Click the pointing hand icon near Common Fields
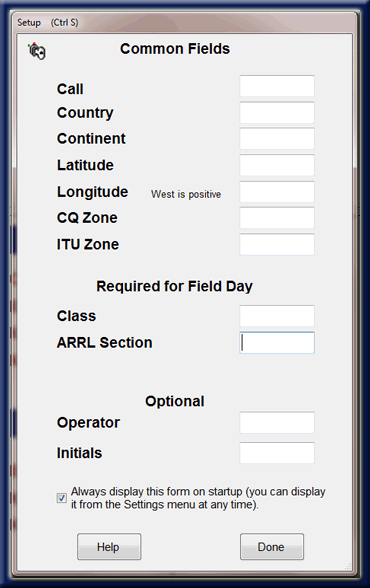The height and width of the screenshot is (588, 370). 37,51
